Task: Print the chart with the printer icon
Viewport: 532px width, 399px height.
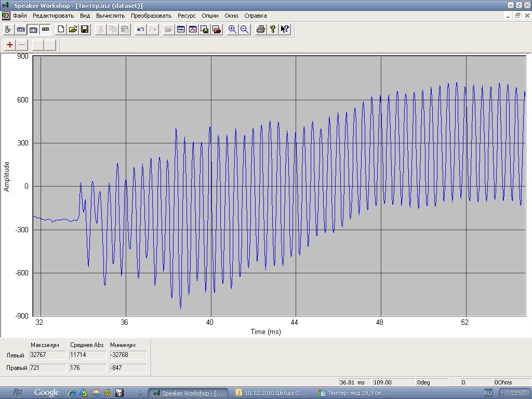Action: [x=261, y=29]
